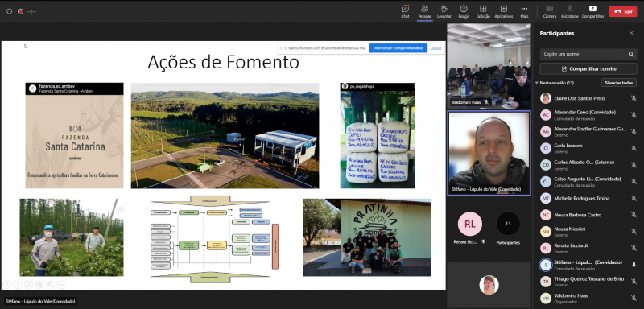Mute everyone with Silenciar todos
This screenshot has height=309, width=644.
click(x=618, y=83)
